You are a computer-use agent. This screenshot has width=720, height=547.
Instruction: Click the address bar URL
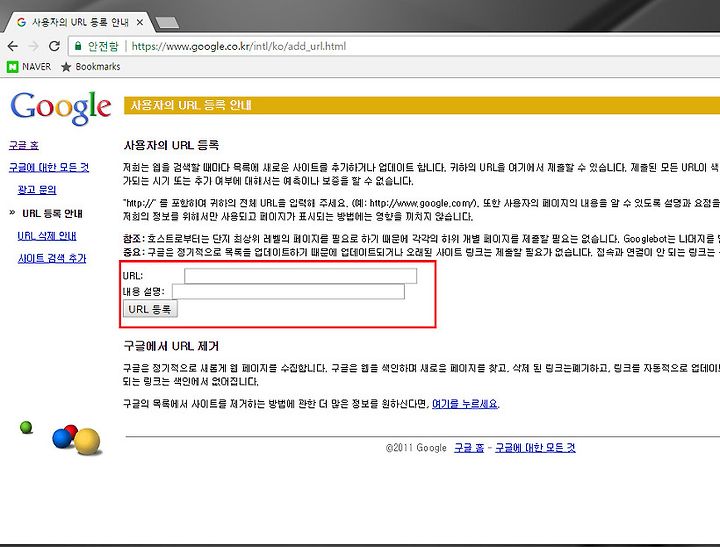[x=239, y=46]
